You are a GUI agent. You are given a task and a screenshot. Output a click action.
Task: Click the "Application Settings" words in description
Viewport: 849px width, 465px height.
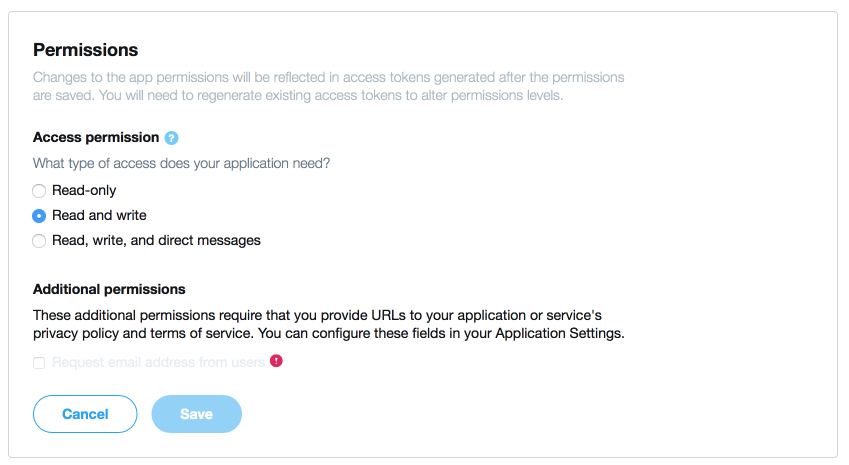coord(559,333)
